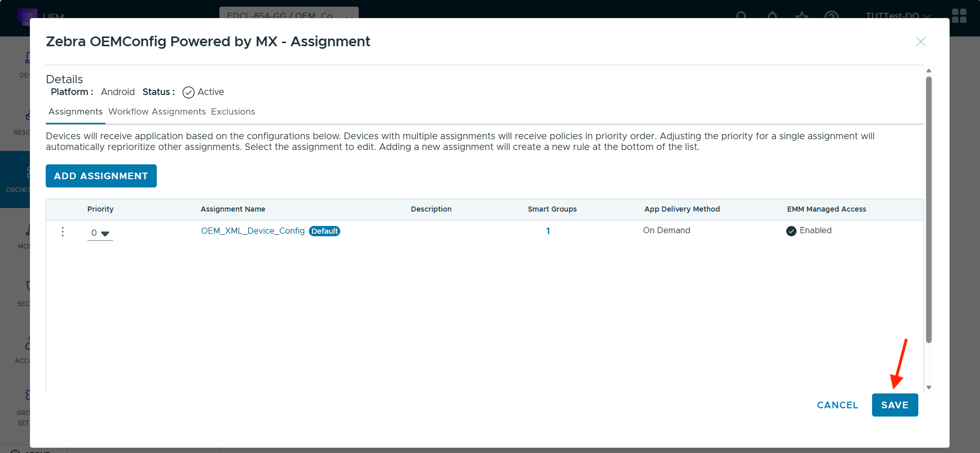Save the assignment settings

(895, 405)
